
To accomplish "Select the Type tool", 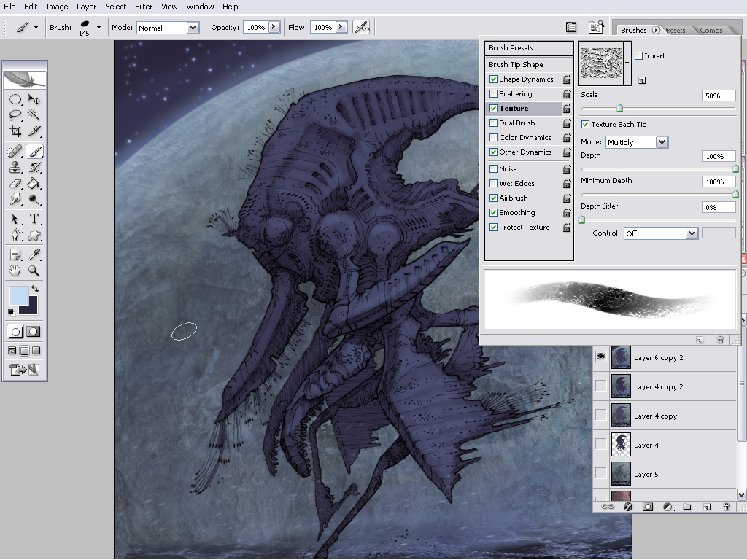I will (x=34, y=219).
